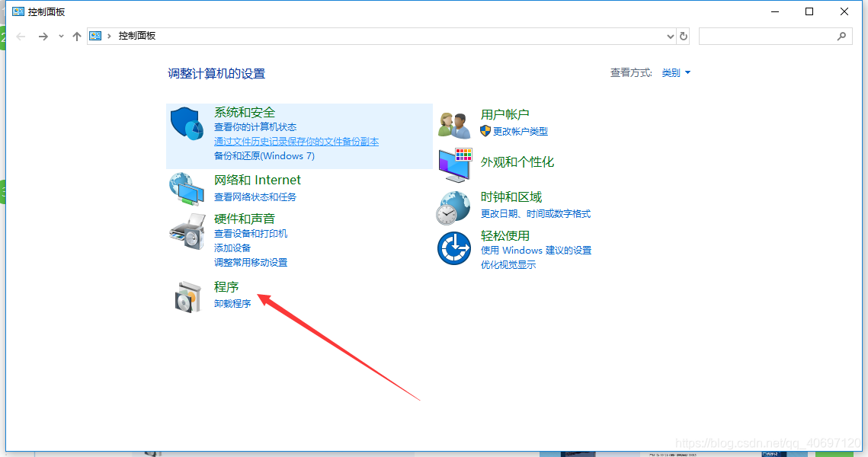
Task: Click the Clock and Region globe icon
Action: point(453,208)
